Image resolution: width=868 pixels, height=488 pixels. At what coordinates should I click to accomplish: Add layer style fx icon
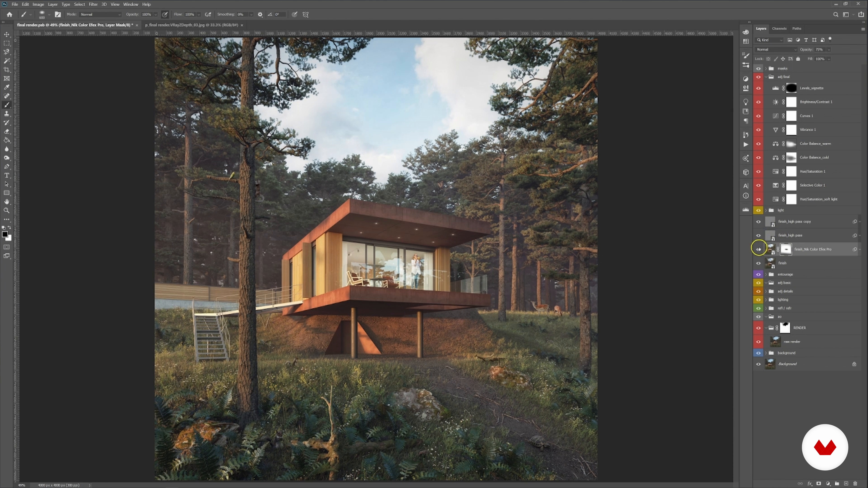click(810, 484)
